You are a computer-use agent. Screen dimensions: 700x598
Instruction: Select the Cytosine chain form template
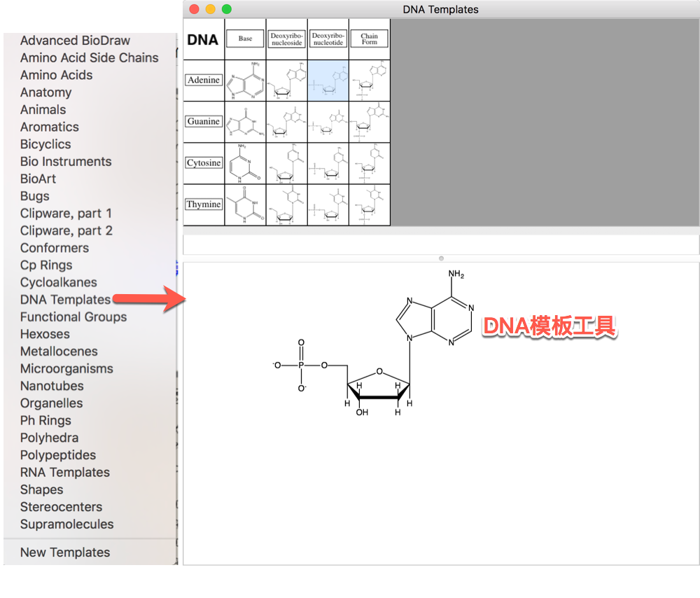tap(370, 163)
